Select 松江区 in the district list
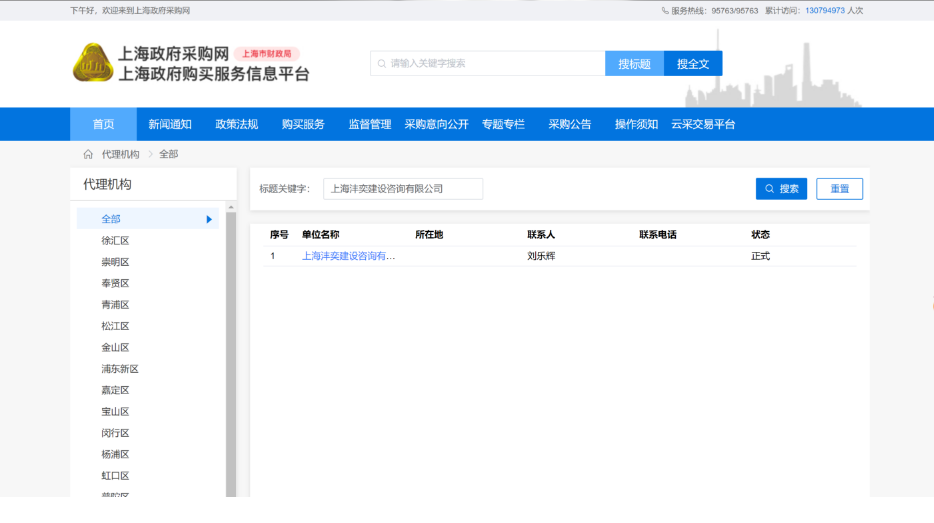The image size is (934, 523). 116,326
